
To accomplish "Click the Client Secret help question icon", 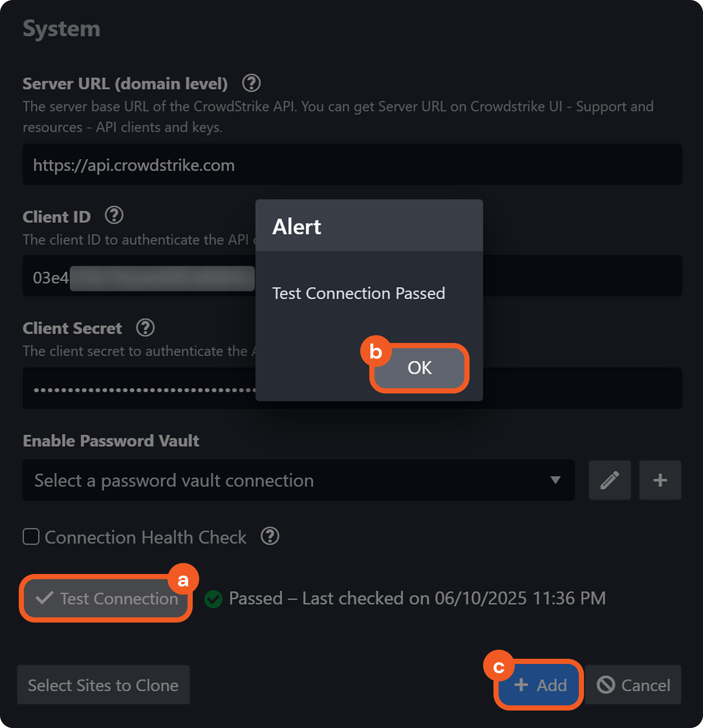I will pos(145,327).
